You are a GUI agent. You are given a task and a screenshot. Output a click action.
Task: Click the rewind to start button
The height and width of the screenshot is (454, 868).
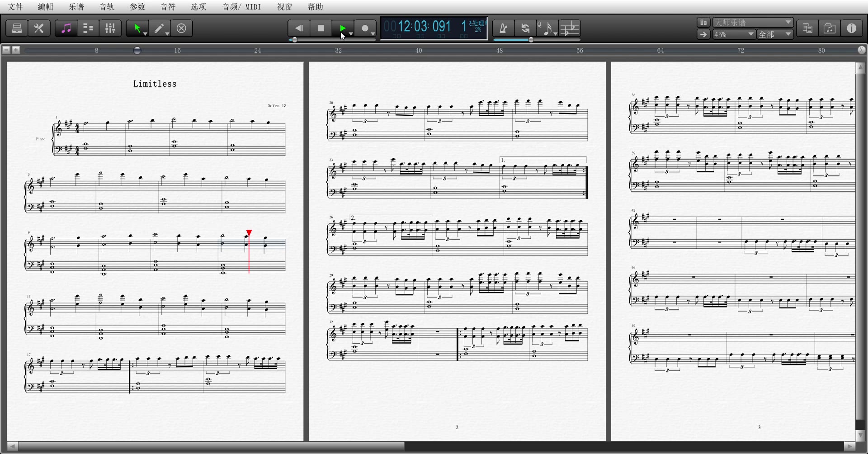point(299,28)
